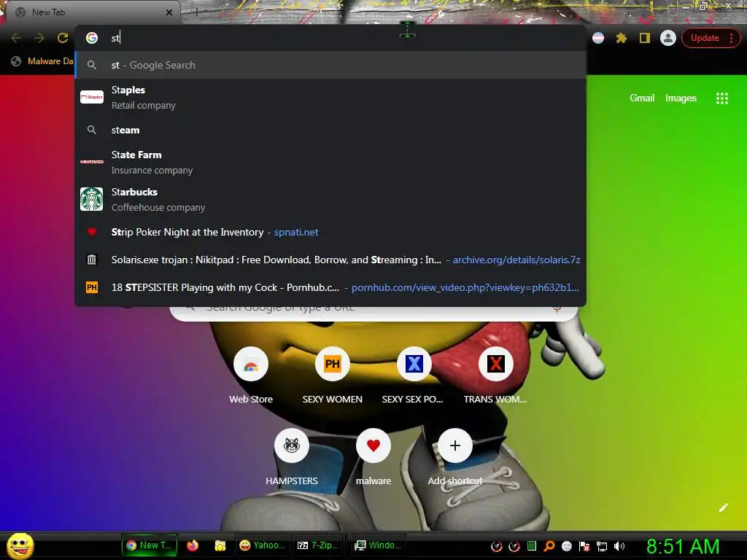Go back with the back arrow
Image resolution: width=747 pixels, height=560 pixels.
tap(16, 38)
